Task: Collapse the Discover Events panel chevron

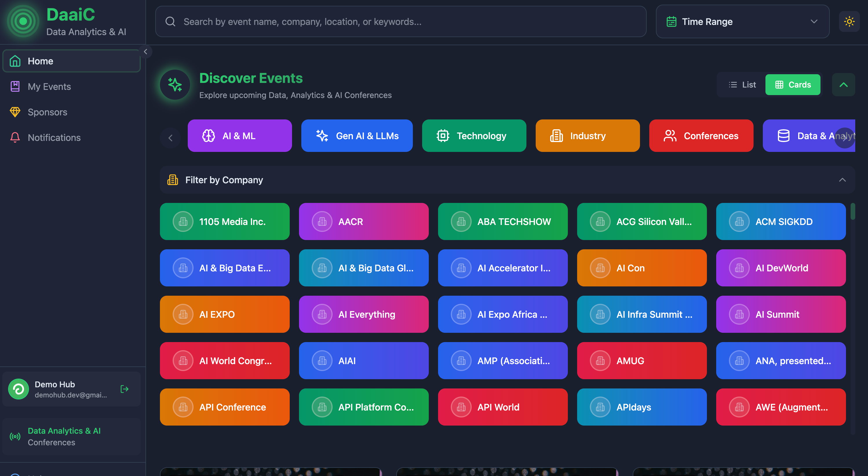Action: pos(843,85)
